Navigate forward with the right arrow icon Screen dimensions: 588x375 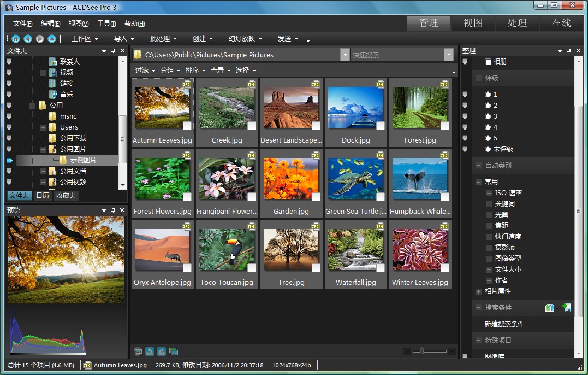(x=40, y=39)
